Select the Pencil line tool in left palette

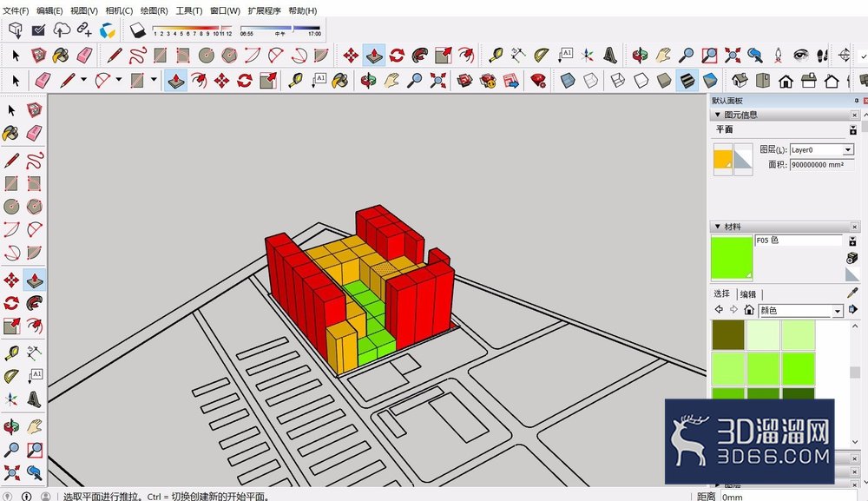click(x=11, y=161)
